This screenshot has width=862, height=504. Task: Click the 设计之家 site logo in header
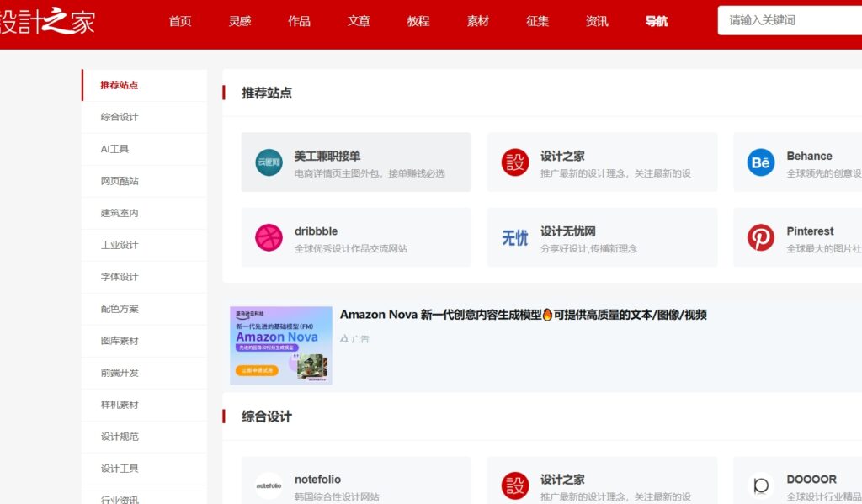47,21
